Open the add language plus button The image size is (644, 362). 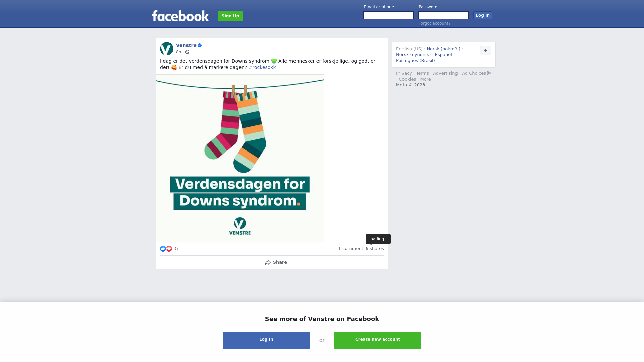pyautogui.click(x=486, y=51)
